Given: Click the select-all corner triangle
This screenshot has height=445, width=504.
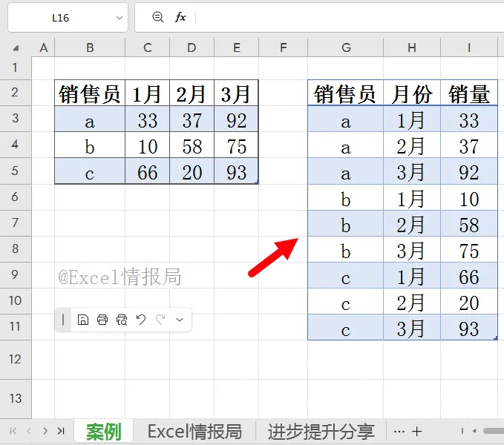Looking at the screenshot, I should pyautogui.click(x=16, y=48).
